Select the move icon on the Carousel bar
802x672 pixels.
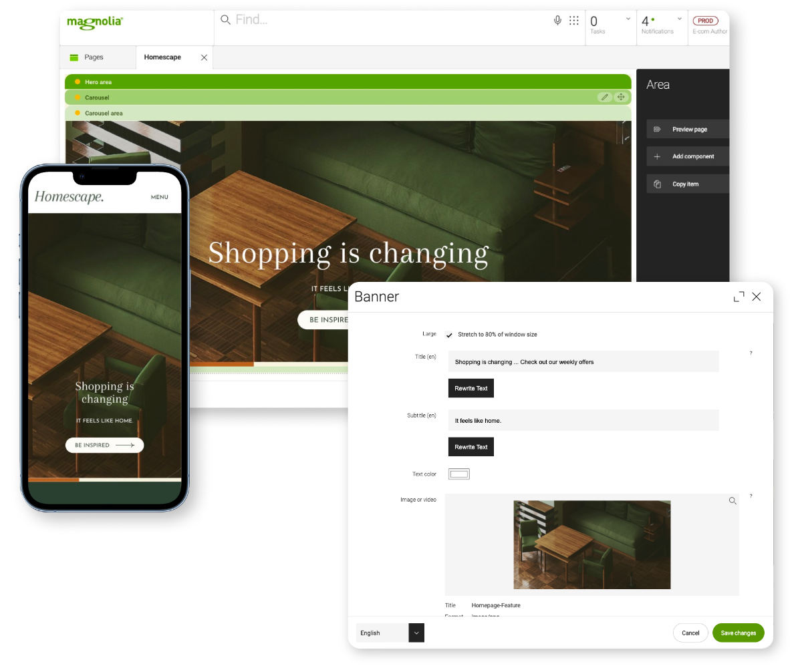(x=621, y=97)
